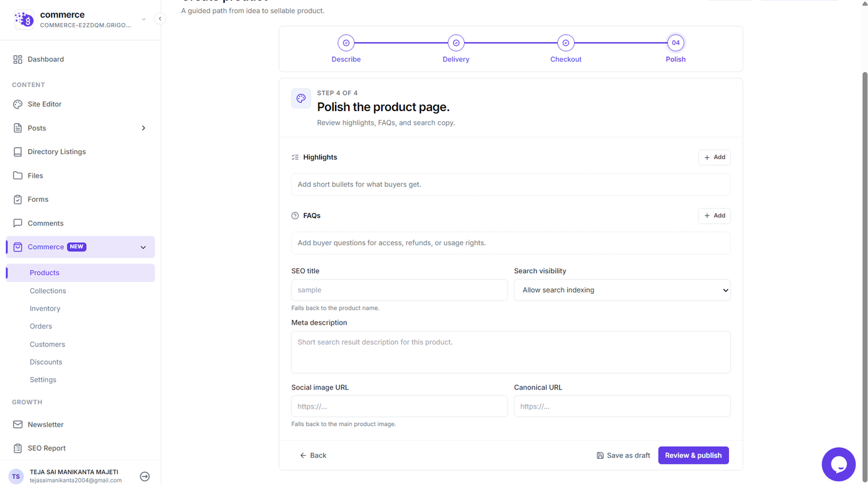Open Comments via the speech bubble icon
Image resolution: width=868 pixels, height=485 pixels.
tap(17, 223)
